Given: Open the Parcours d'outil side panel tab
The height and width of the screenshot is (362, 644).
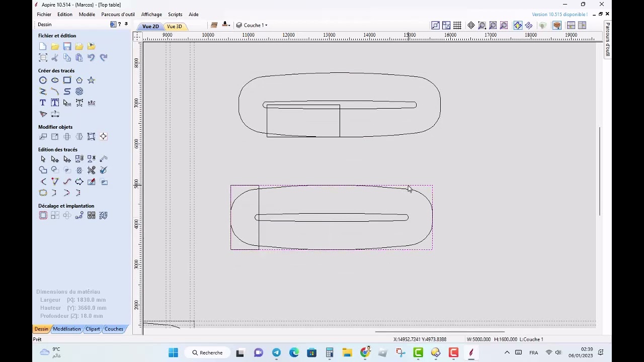Looking at the screenshot, I should [x=608, y=39].
